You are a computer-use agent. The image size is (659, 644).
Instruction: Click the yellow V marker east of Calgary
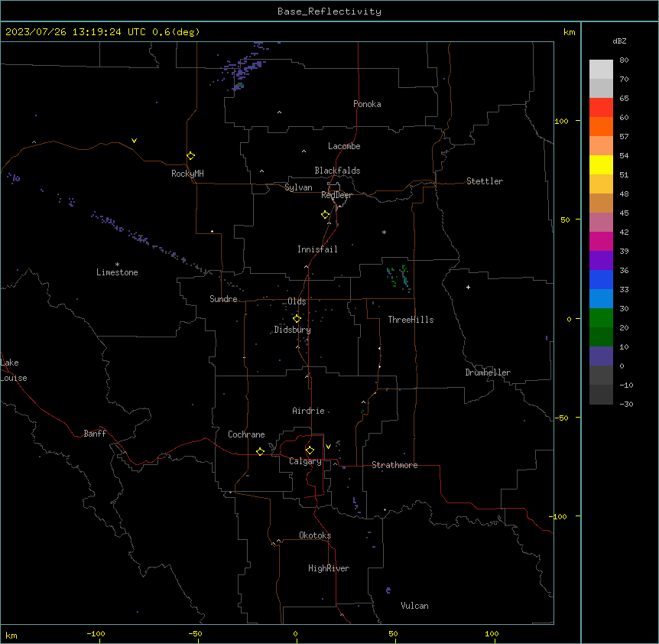pos(328,447)
